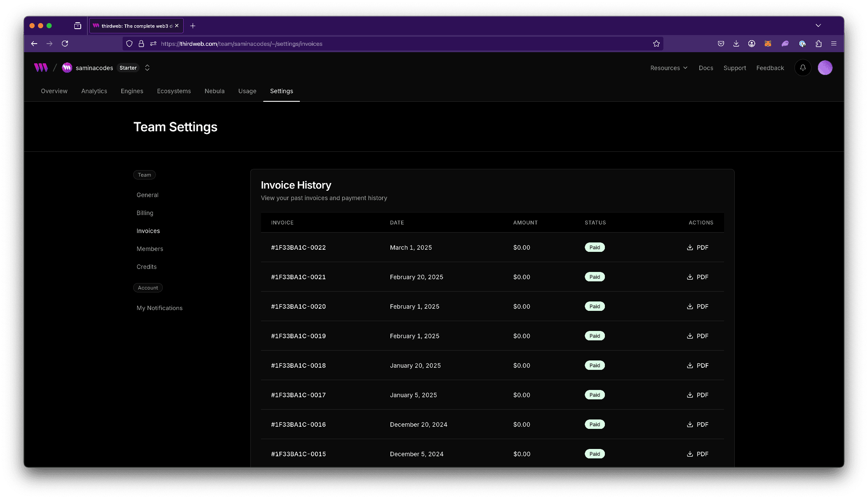The width and height of the screenshot is (868, 499).
Task: Reload the page in browser
Action: point(65,44)
